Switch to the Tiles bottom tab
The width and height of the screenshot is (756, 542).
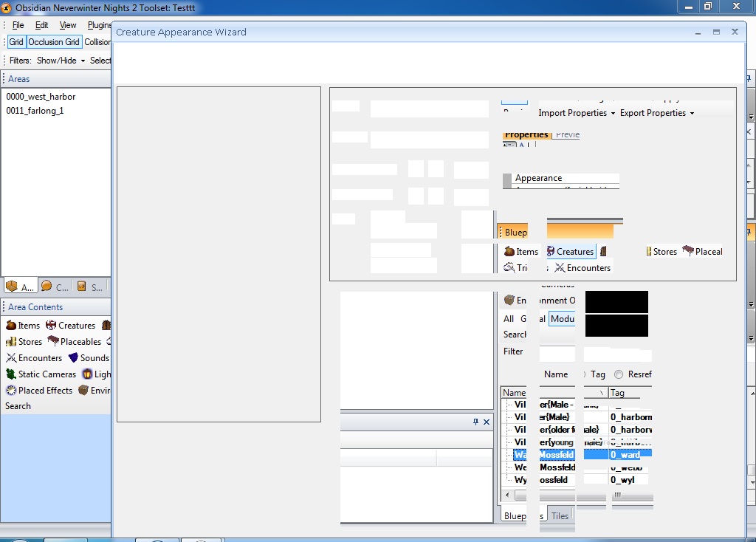click(560, 515)
